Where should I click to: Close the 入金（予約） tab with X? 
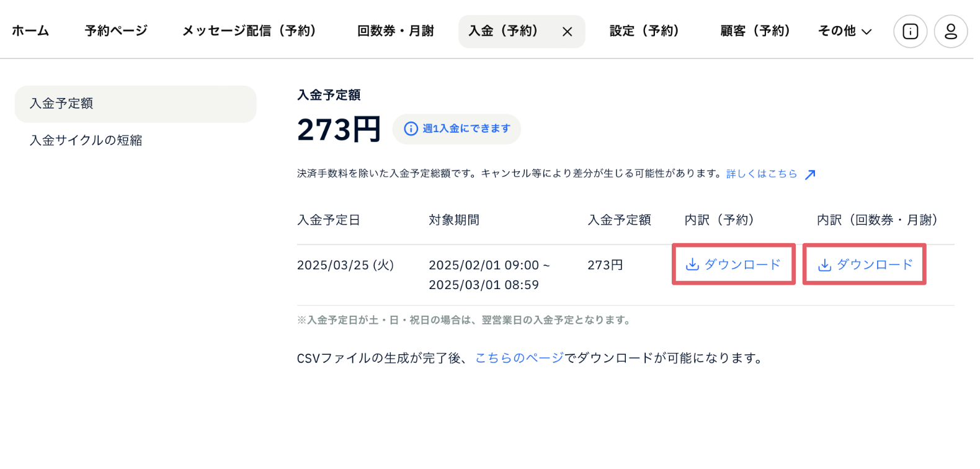567,32
